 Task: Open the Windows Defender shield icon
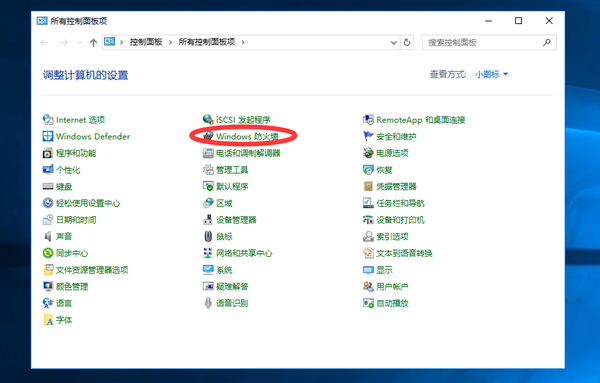point(48,136)
